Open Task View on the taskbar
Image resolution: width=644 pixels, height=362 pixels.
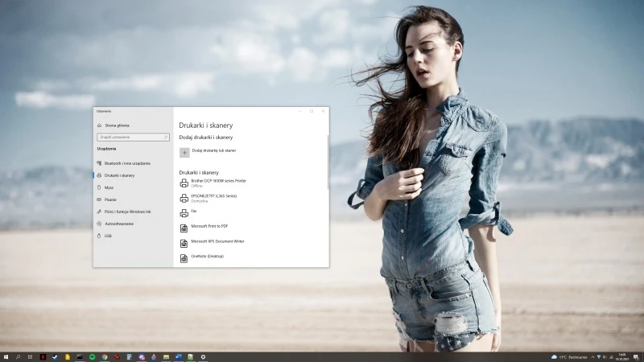click(x=30, y=357)
